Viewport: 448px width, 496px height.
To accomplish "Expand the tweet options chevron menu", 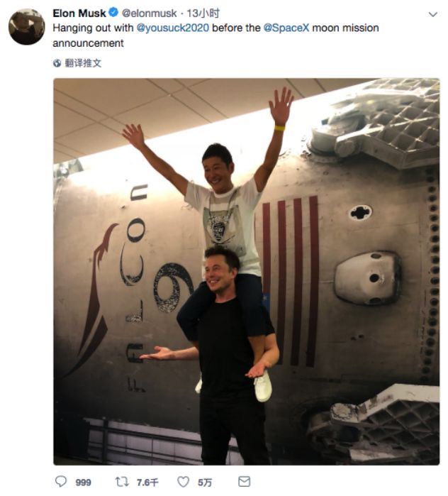I will [x=433, y=14].
